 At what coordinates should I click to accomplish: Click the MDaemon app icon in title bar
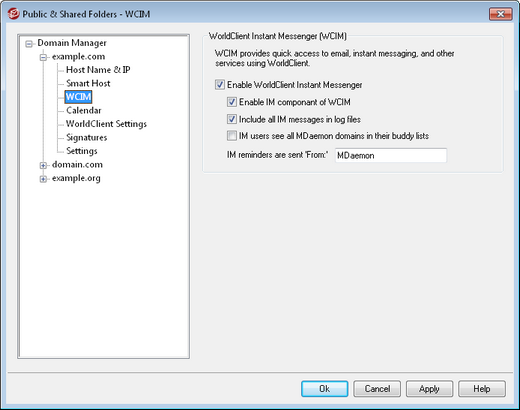(x=14, y=14)
